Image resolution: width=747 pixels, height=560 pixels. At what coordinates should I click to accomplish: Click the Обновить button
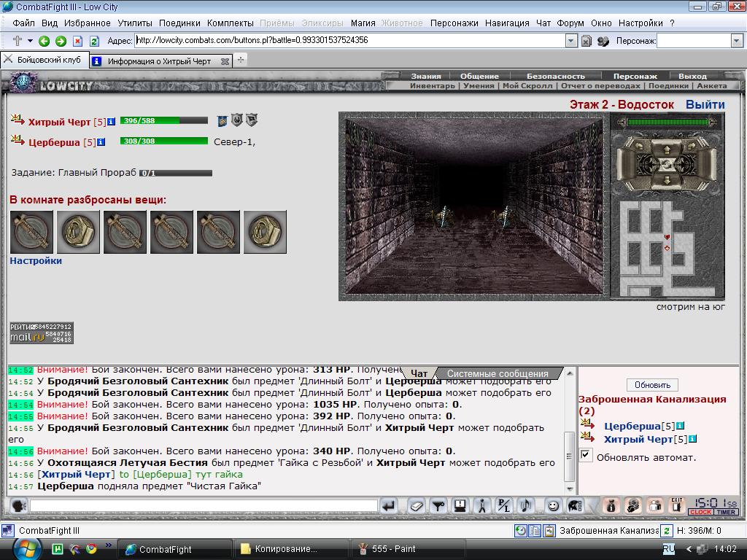click(x=652, y=385)
